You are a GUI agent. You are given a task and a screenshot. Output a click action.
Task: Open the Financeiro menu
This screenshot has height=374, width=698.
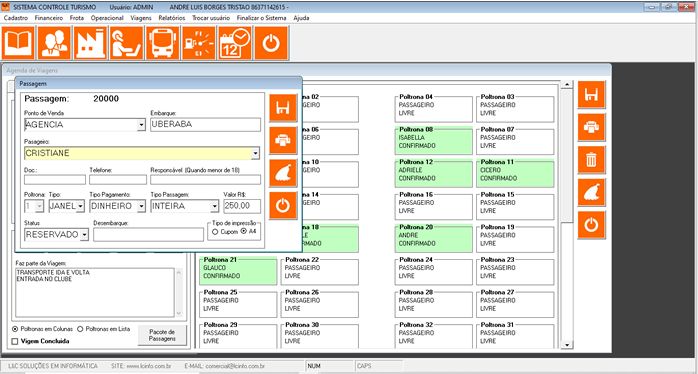pos(49,18)
